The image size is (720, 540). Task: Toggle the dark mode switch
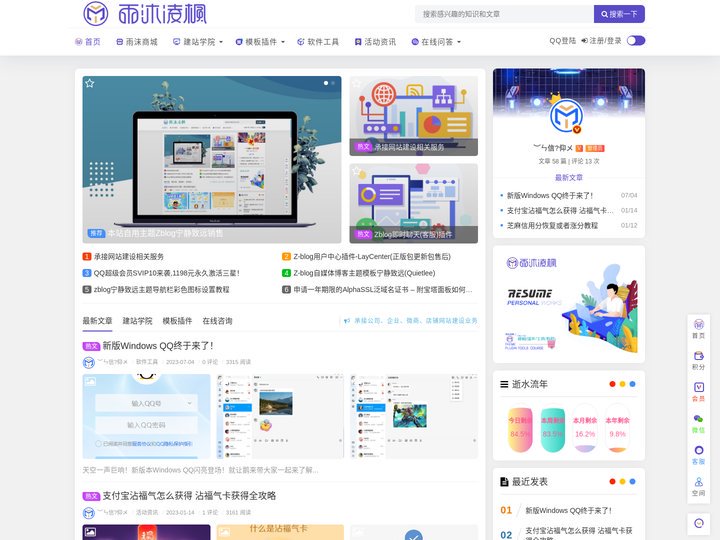(x=636, y=41)
